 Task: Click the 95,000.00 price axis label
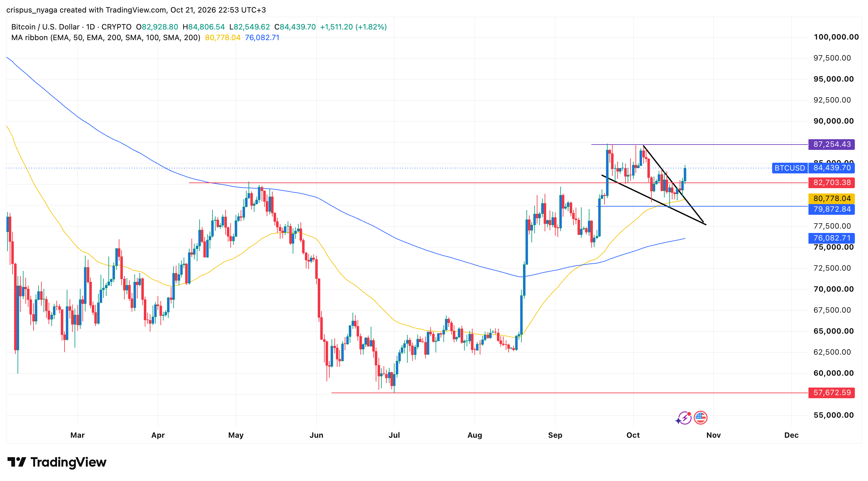[834, 79]
